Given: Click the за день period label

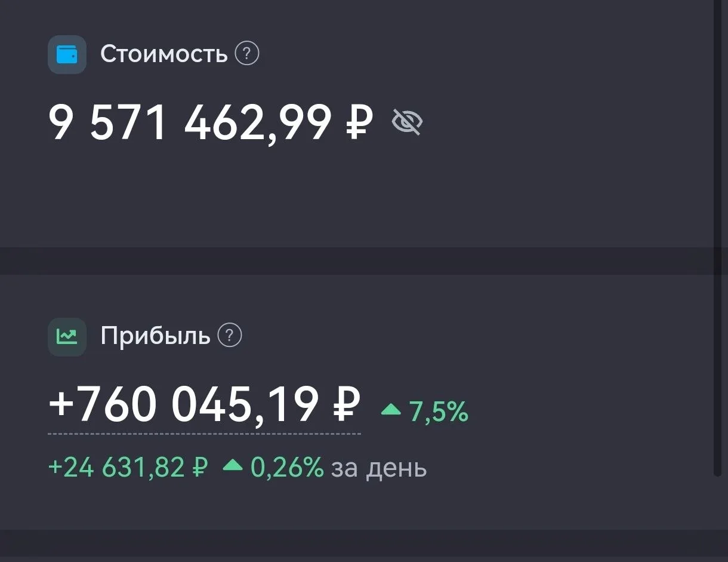Looking at the screenshot, I should pos(379,468).
